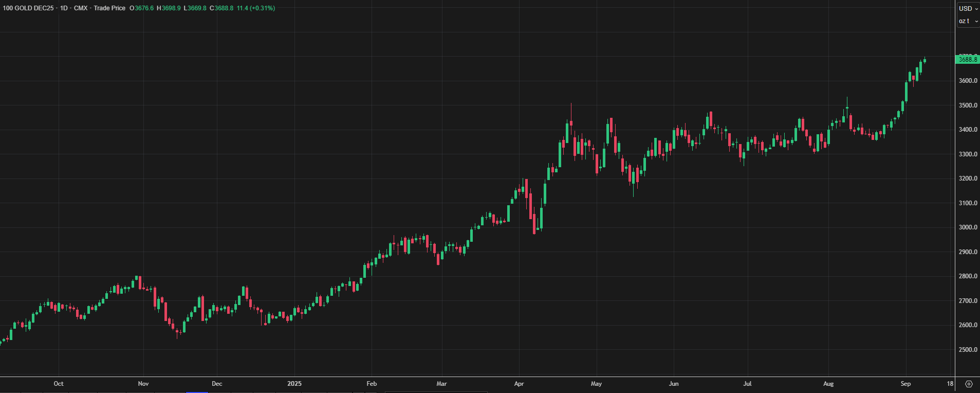Click the +0.31% change value in legend

pos(262,8)
